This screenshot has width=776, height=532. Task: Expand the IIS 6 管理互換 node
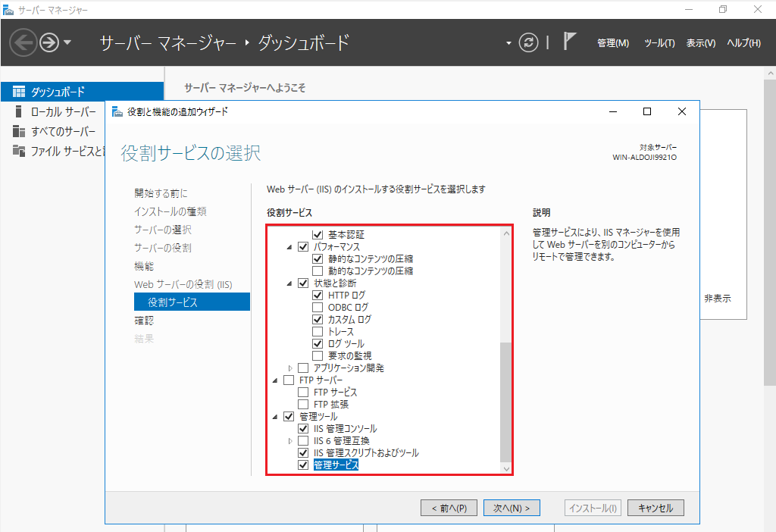(289, 440)
